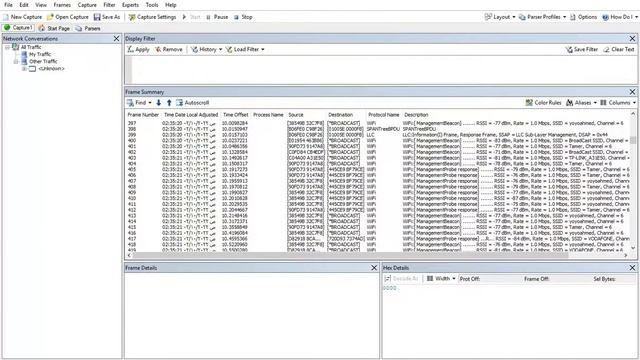Close the Hex Details panel
Viewport: 640px width, 360px height.
pos(632,268)
